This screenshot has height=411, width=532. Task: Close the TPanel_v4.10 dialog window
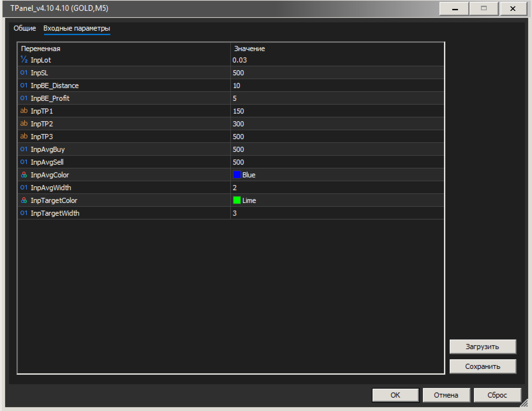tap(513, 8)
